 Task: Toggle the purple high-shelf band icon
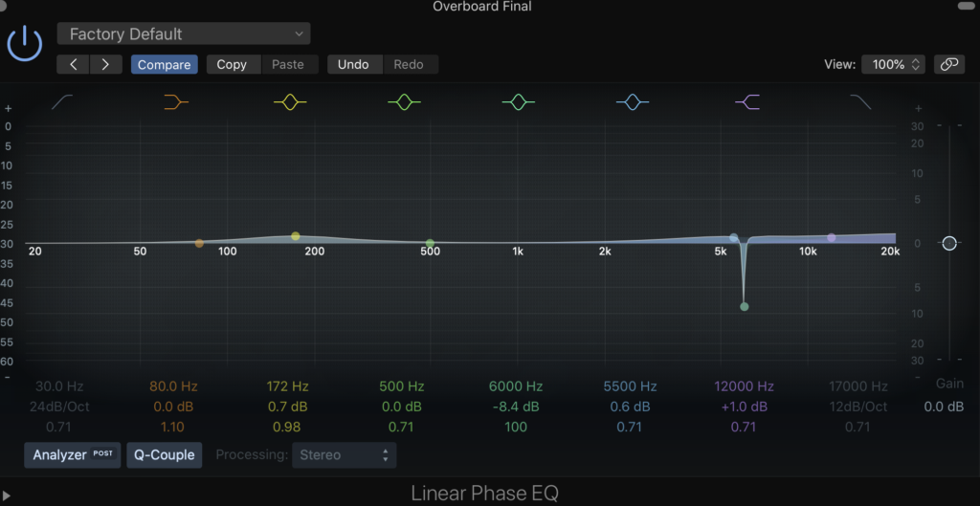[x=747, y=102]
